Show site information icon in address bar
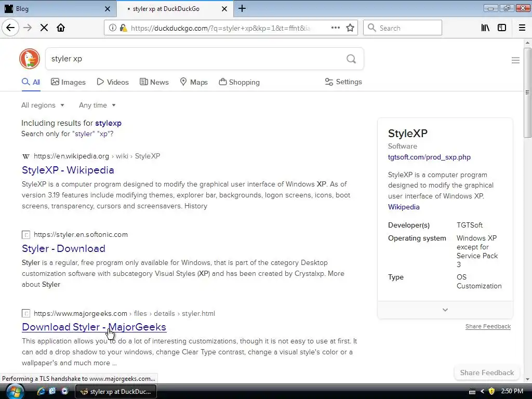 [x=112, y=28]
